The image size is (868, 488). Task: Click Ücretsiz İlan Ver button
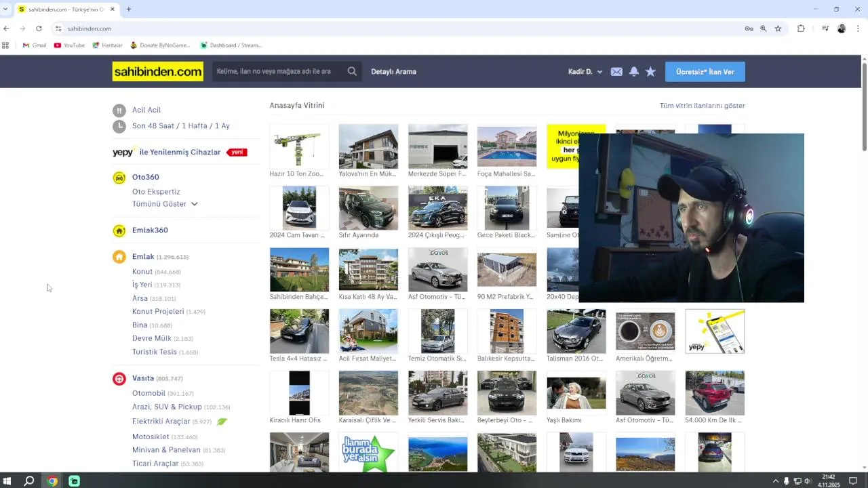click(705, 72)
